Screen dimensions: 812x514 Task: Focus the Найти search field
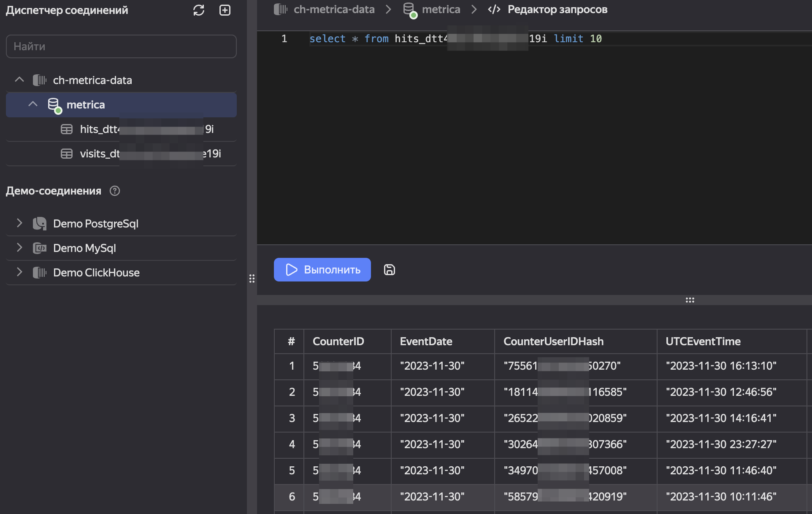tap(121, 46)
